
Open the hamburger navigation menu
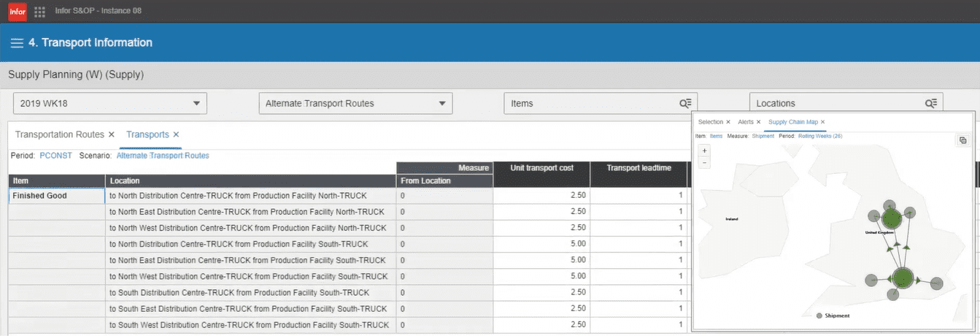click(17, 43)
